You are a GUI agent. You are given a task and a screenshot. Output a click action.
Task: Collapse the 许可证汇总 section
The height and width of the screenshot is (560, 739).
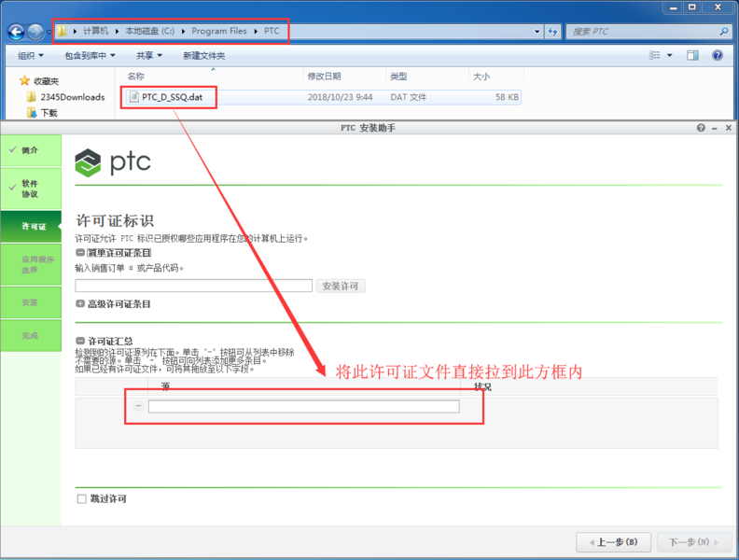[x=80, y=341]
